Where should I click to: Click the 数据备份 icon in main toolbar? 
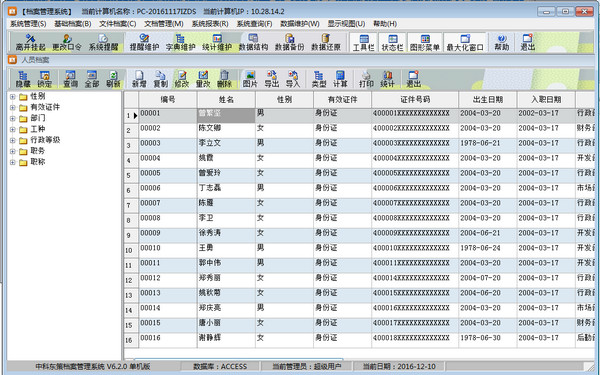tap(289, 42)
